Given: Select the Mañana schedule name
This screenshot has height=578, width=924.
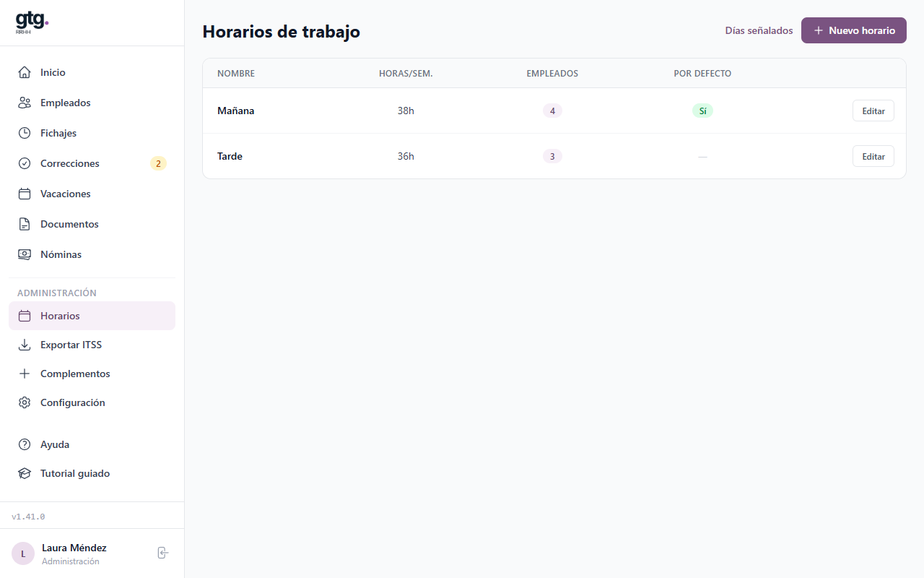Looking at the screenshot, I should [x=236, y=111].
